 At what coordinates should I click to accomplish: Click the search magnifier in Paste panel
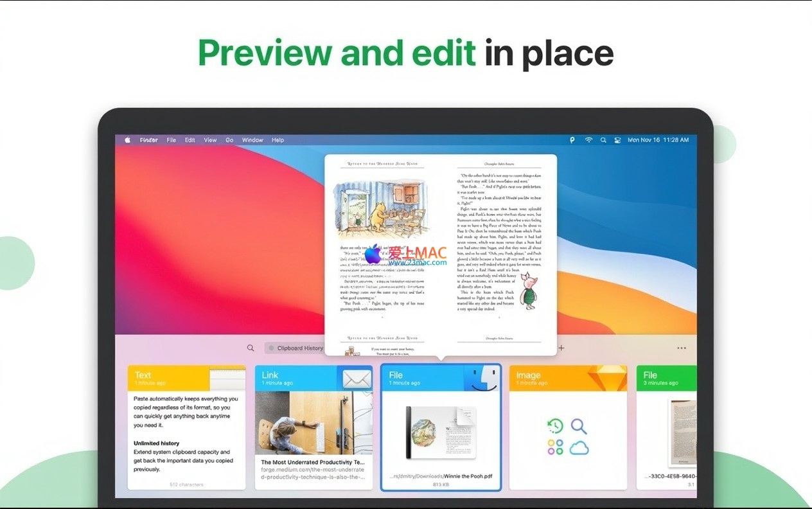251,348
